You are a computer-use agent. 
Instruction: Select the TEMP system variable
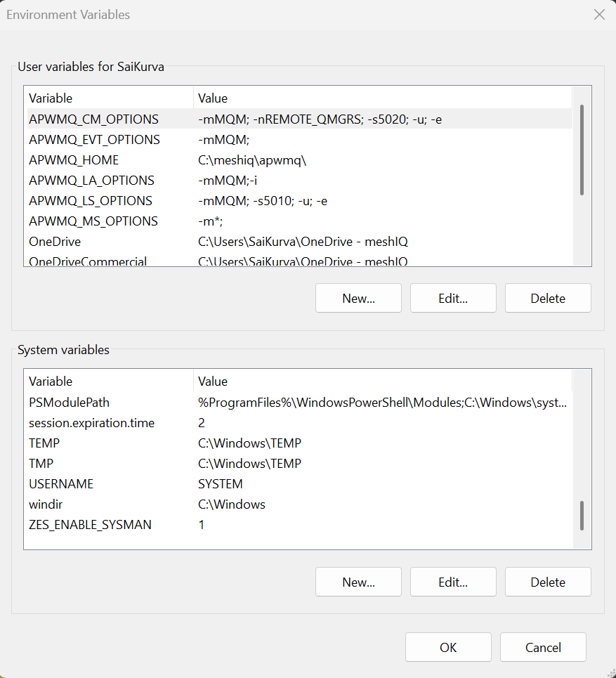pyautogui.click(x=45, y=443)
